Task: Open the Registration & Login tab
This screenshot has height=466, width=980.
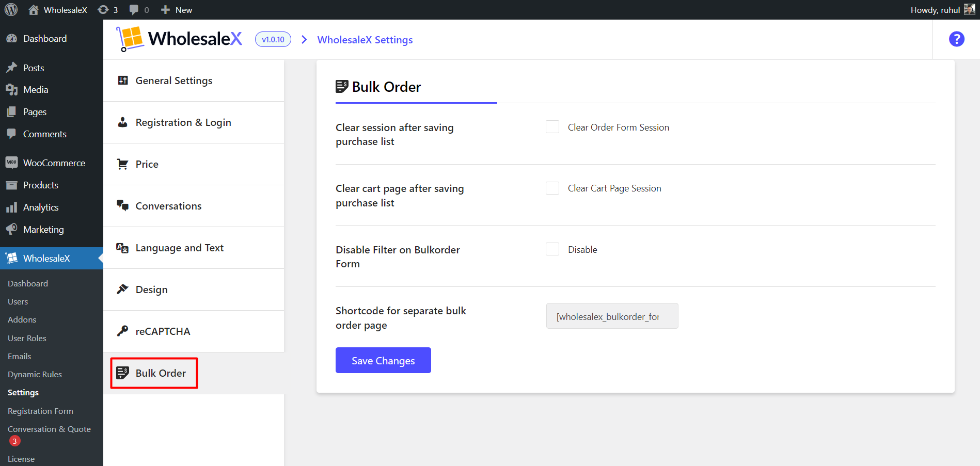Action: coord(194,122)
